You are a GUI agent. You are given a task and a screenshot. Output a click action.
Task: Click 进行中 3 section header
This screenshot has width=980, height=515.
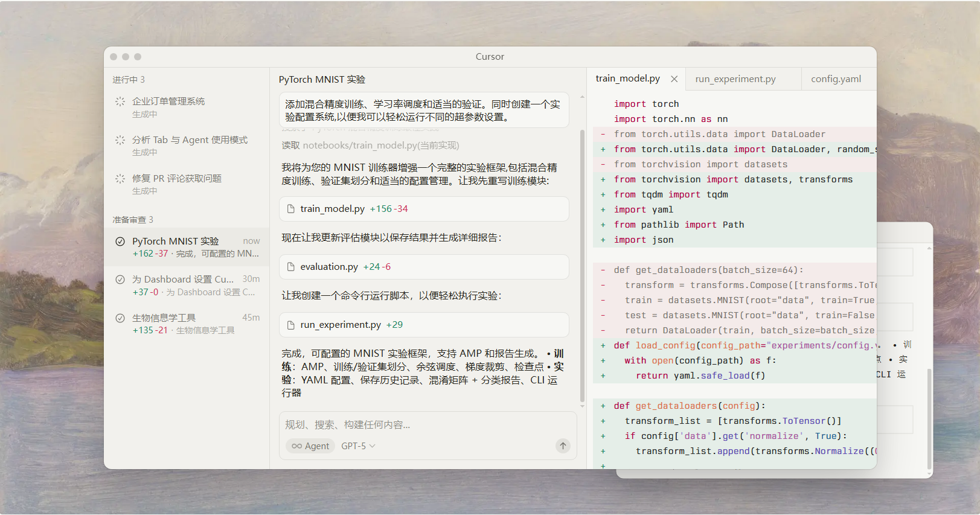(x=129, y=80)
